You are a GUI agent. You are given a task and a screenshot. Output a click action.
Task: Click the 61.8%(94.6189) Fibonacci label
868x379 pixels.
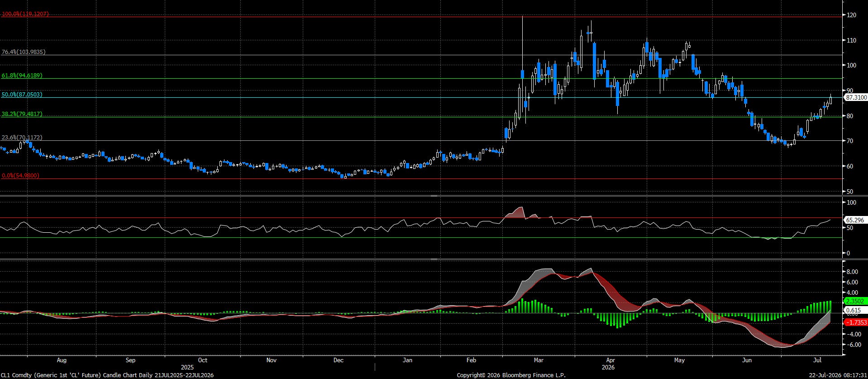click(22, 76)
